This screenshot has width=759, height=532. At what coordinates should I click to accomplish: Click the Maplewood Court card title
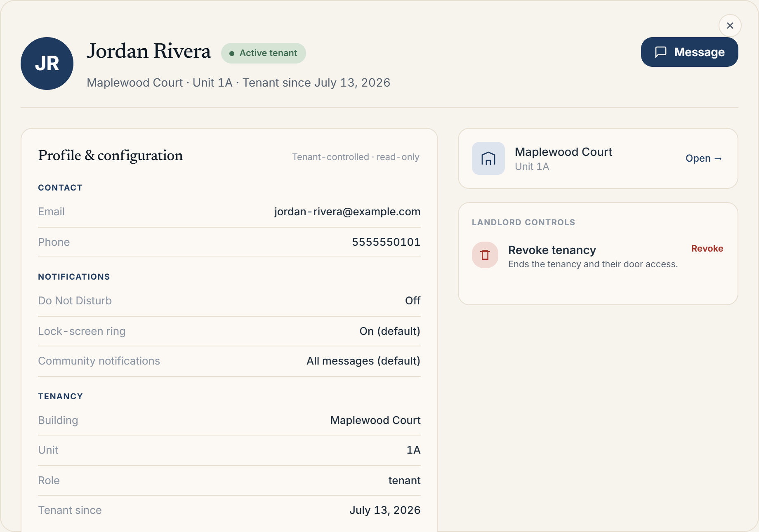pos(563,152)
